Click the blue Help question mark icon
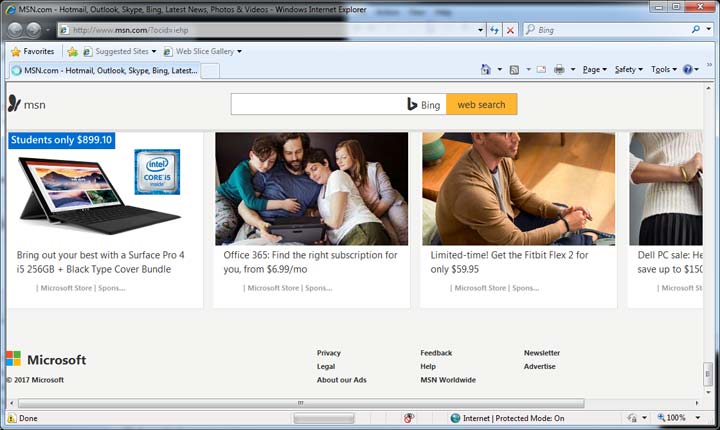The height and width of the screenshot is (430, 720). click(x=687, y=69)
